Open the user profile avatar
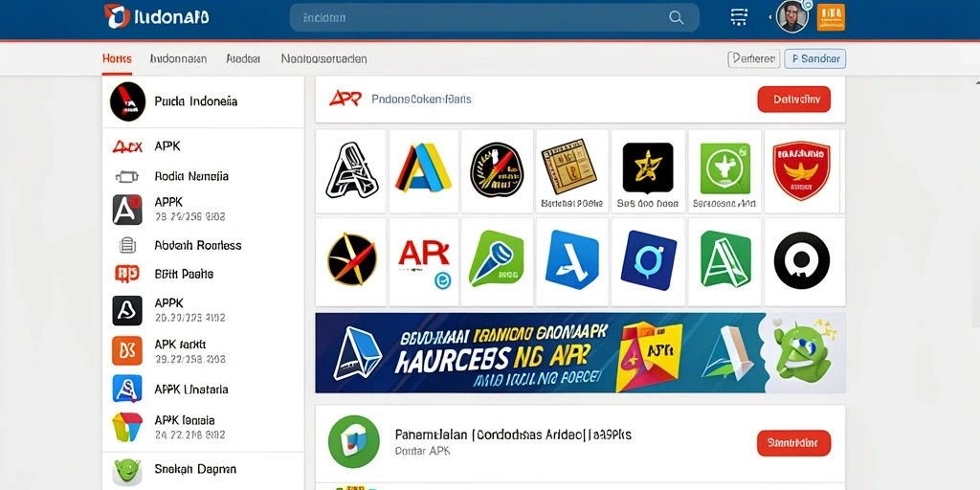Screen dimensions: 980x490 click(791, 16)
